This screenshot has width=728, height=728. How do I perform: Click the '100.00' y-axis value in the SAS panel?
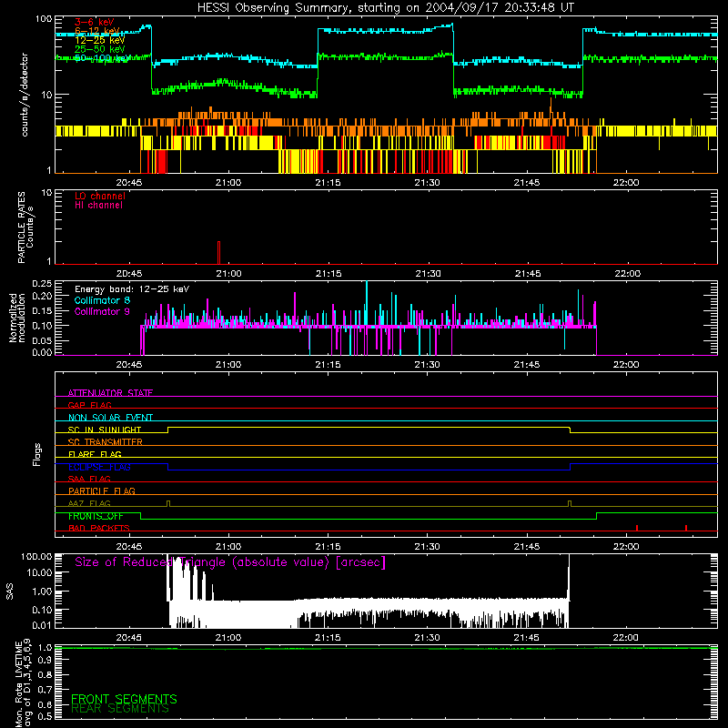click(x=36, y=556)
